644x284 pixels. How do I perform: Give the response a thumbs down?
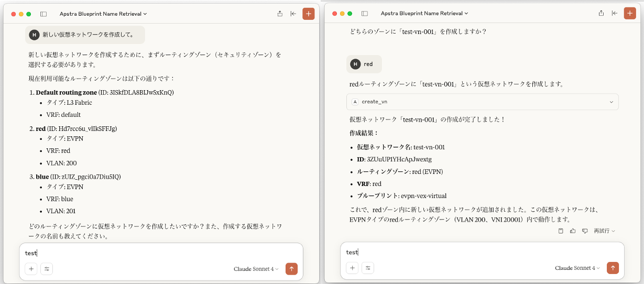585,231
